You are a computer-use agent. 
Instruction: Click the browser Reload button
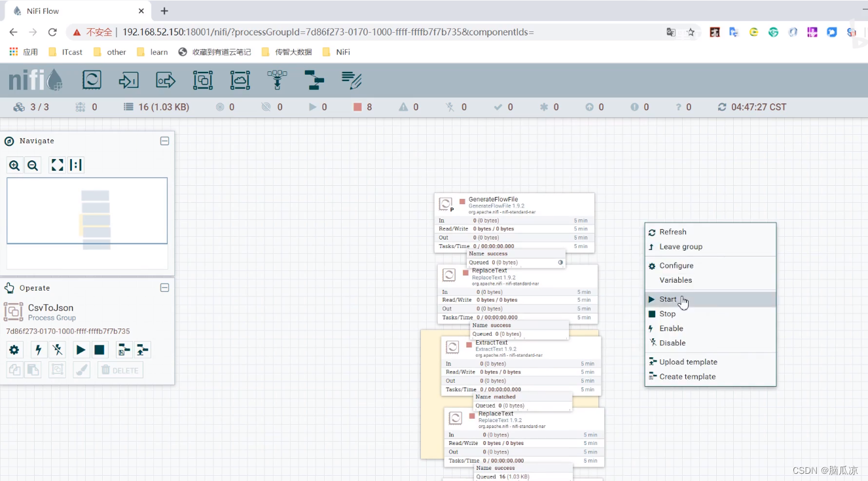(x=52, y=32)
